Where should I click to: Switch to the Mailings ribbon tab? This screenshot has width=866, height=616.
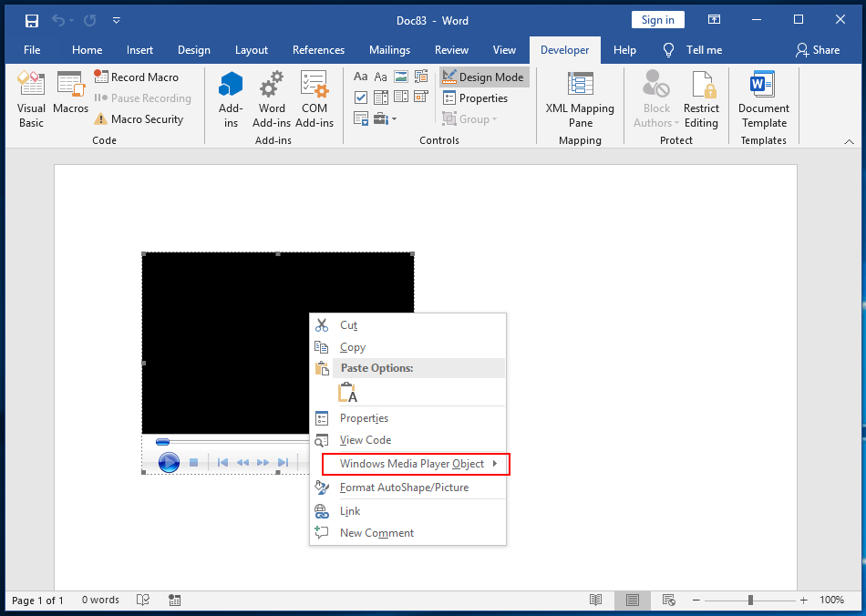point(389,50)
